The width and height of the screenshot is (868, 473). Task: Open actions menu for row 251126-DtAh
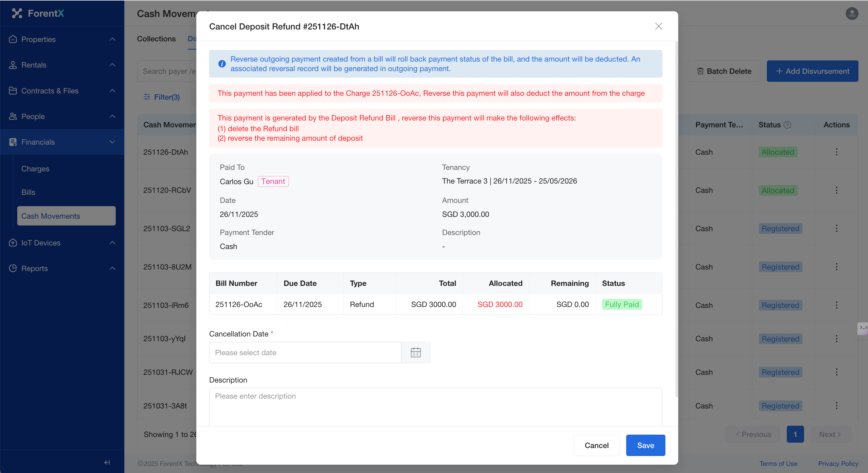836,152
